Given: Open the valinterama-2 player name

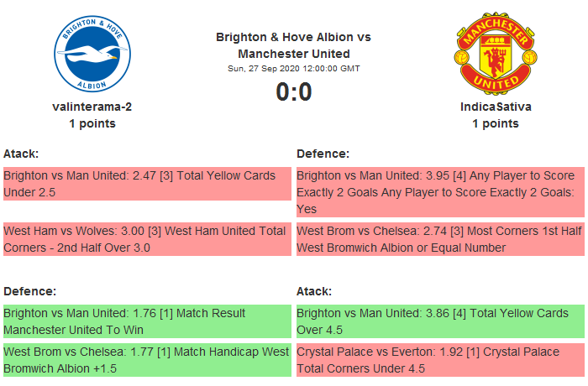Looking at the screenshot, I should [92, 107].
